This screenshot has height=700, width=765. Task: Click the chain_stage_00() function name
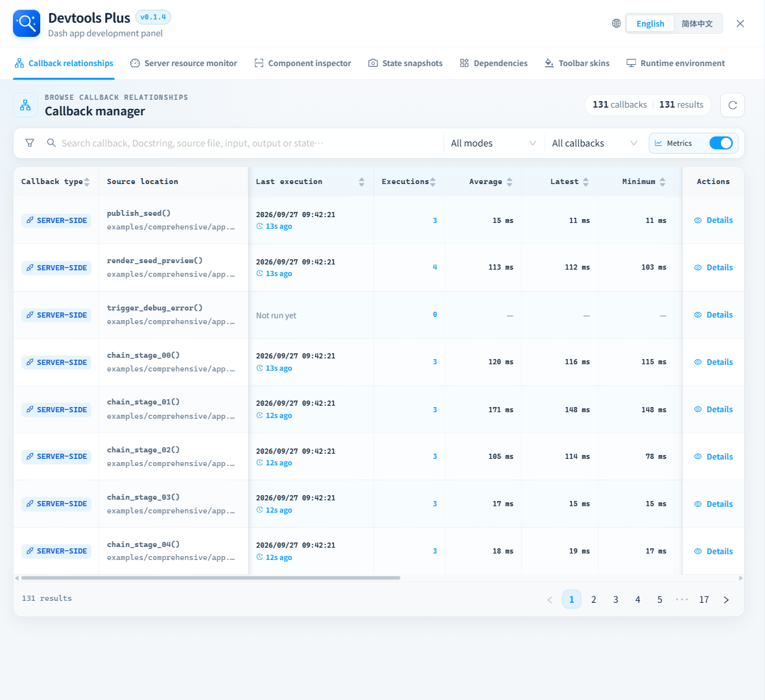(143, 355)
